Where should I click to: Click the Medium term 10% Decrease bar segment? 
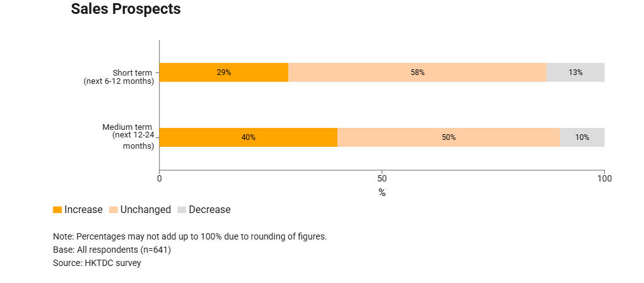point(582,137)
